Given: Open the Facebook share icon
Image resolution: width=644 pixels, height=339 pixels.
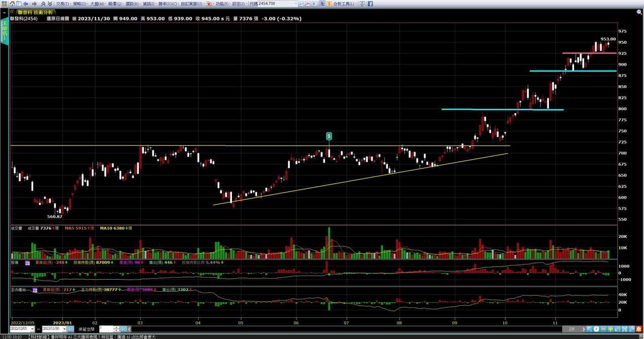Looking at the screenshot, I should tap(370, 4).
